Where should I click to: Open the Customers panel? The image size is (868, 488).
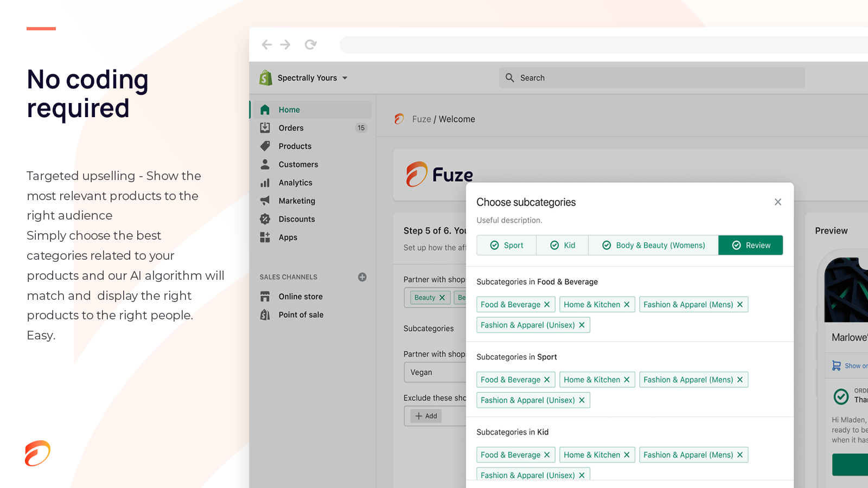click(298, 164)
